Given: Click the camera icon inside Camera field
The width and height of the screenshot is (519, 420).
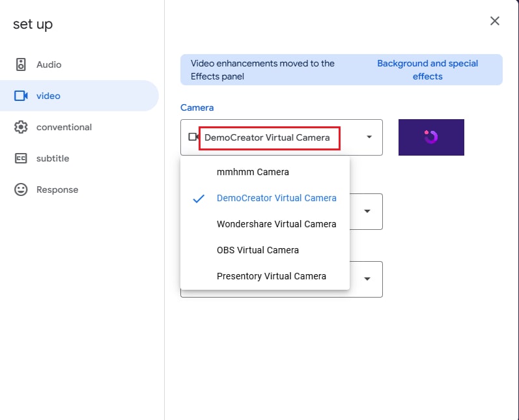Looking at the screenshot, I should (193, 137).
